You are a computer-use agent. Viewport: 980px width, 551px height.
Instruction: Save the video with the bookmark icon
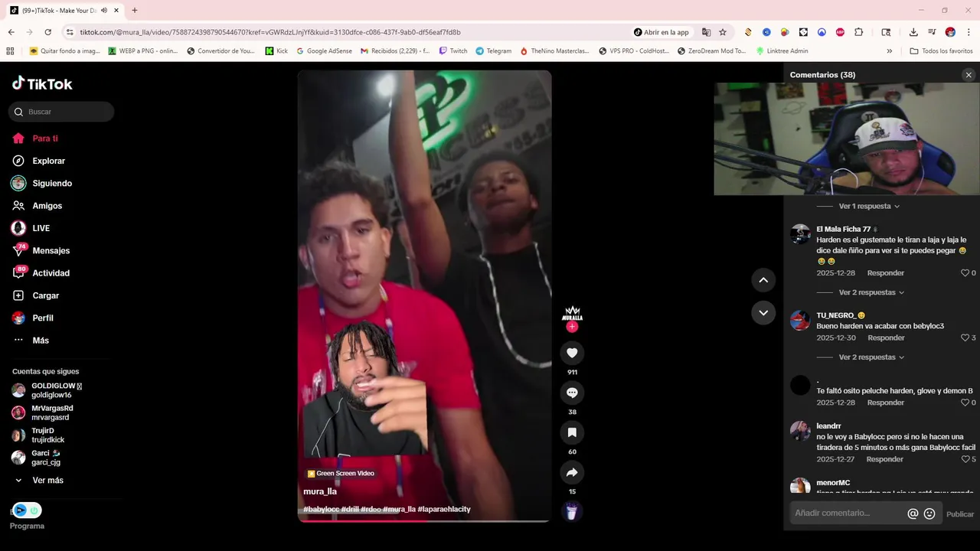click(x=572, y=432)
